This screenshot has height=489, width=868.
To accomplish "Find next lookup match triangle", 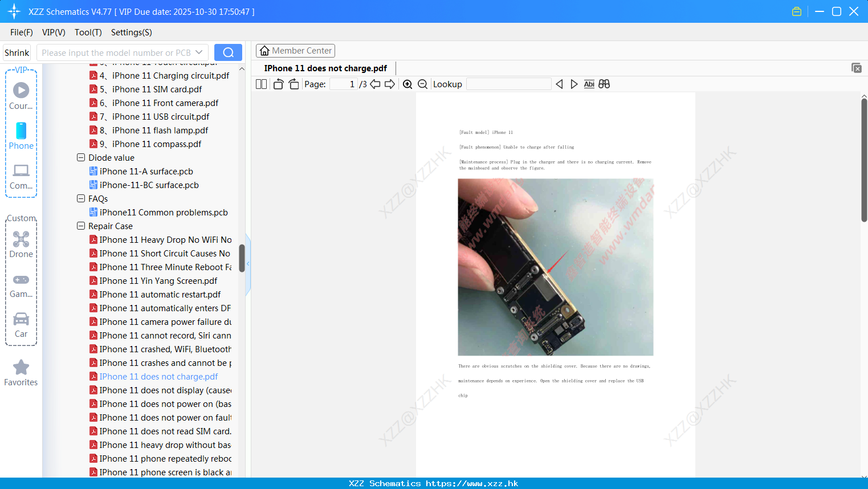I will coord(574,84).
